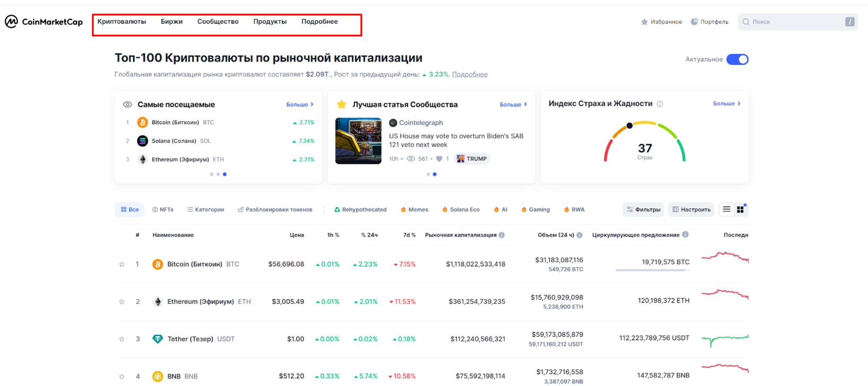The width and height of the screenshot is (868, 386).
Task: Expand Больше in Самые посещаемые card
Action: (300, 104)
